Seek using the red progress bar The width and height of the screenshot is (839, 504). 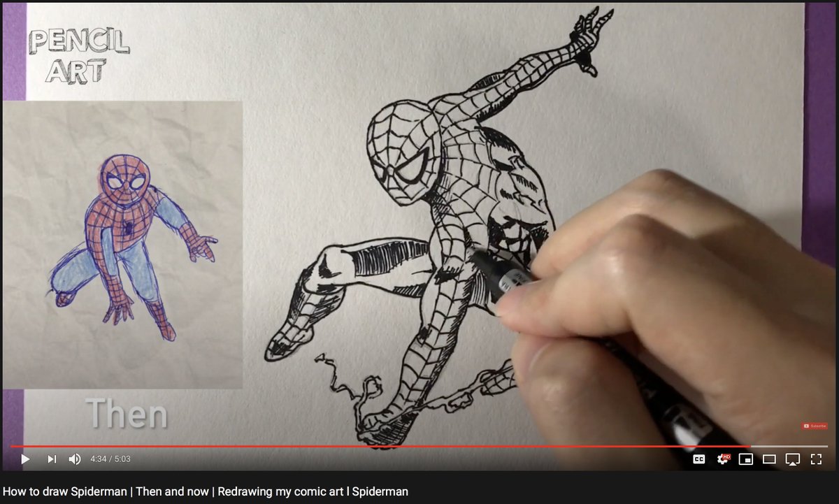pyautogui.click(x=380, y=446)
